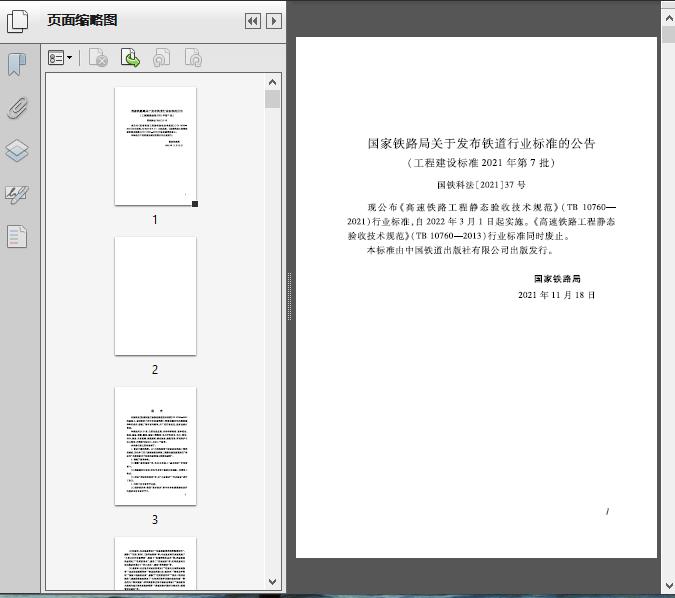Select the partially visible page 4 thumbnail
The height and width of the screenshot is (598, 675).
tap(155, 563)
